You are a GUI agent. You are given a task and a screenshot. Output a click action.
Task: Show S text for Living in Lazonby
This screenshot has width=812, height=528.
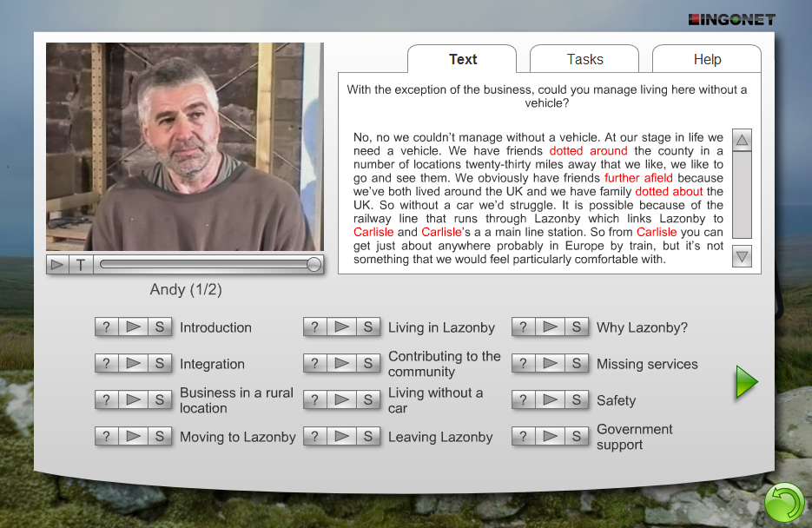(x=368, y=327)
